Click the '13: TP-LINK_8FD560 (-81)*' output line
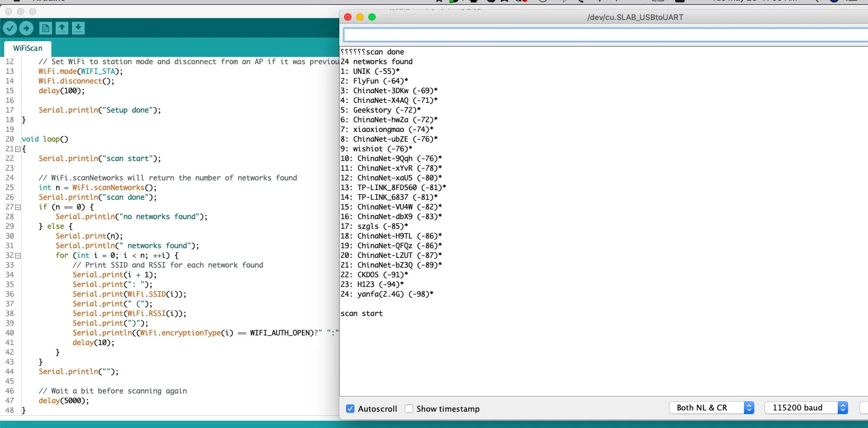The height and width of the screenshot is (428, 868). coord(394,188)
